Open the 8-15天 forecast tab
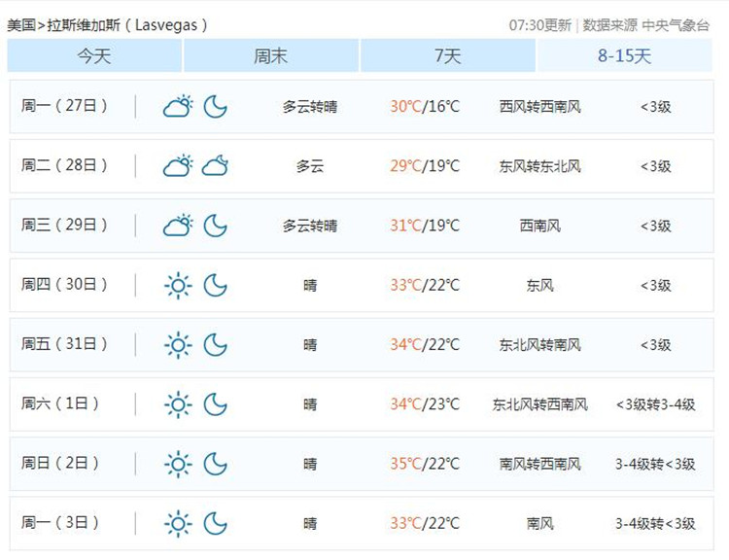 [625, 55]
